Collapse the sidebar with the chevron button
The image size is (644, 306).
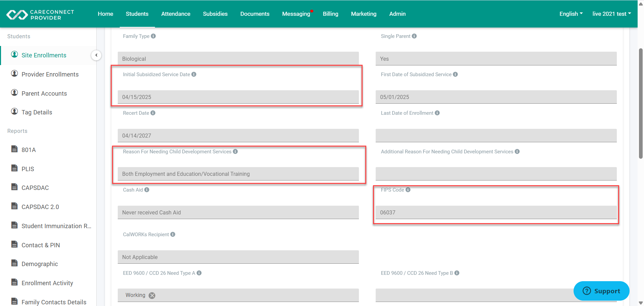pyautogui.click(x=96, y=55)
